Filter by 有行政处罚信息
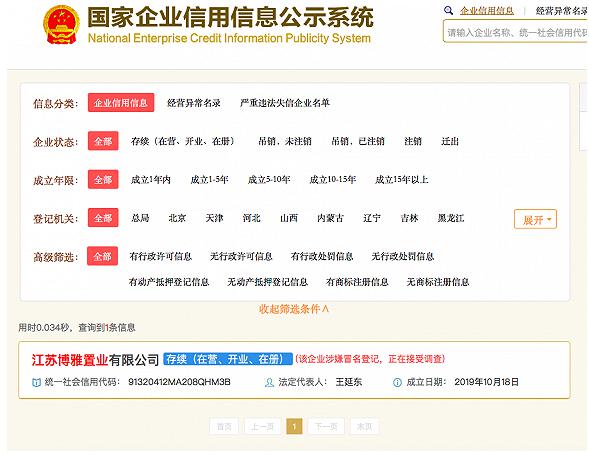Screen dimensions: 589x456 click(322, 257)
